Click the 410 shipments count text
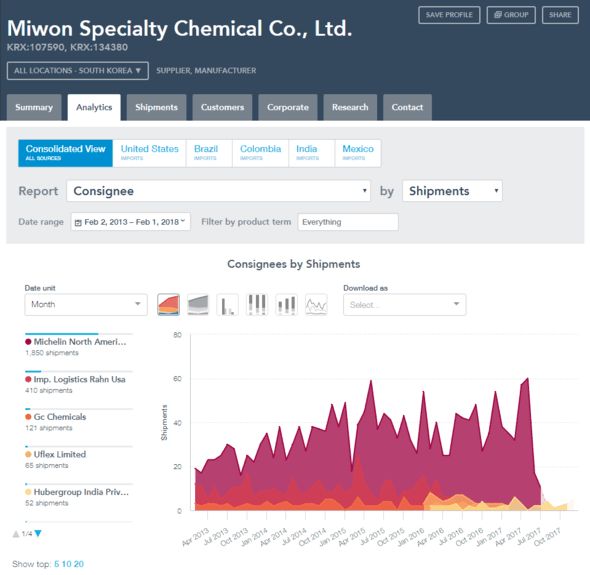This screenshot has width=590, height=575. (49, 391)
